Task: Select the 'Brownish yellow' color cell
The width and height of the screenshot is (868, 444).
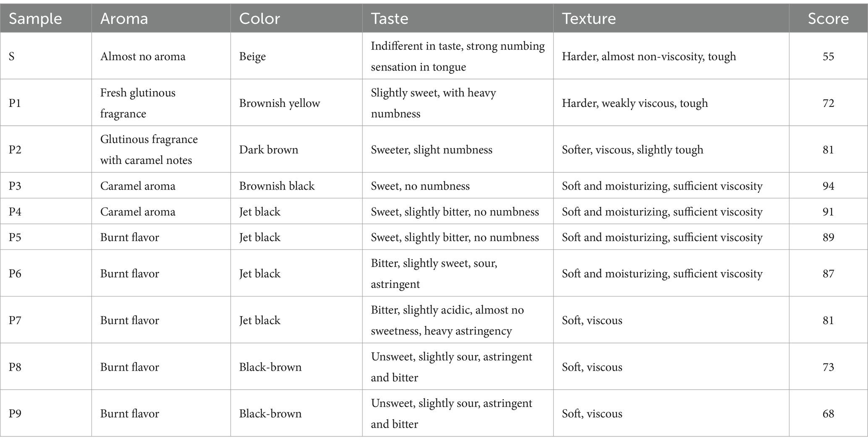Action: [x=280, y=103]
